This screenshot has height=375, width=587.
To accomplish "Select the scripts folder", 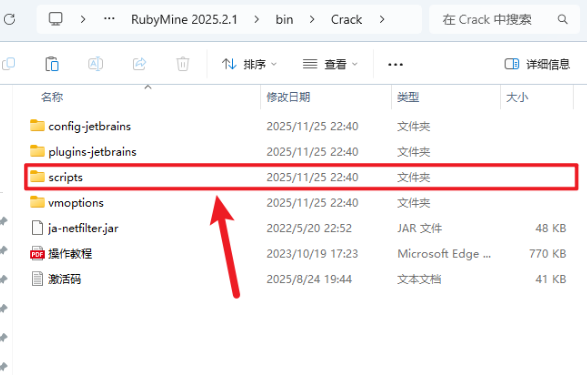I will (x=301, y=177).
